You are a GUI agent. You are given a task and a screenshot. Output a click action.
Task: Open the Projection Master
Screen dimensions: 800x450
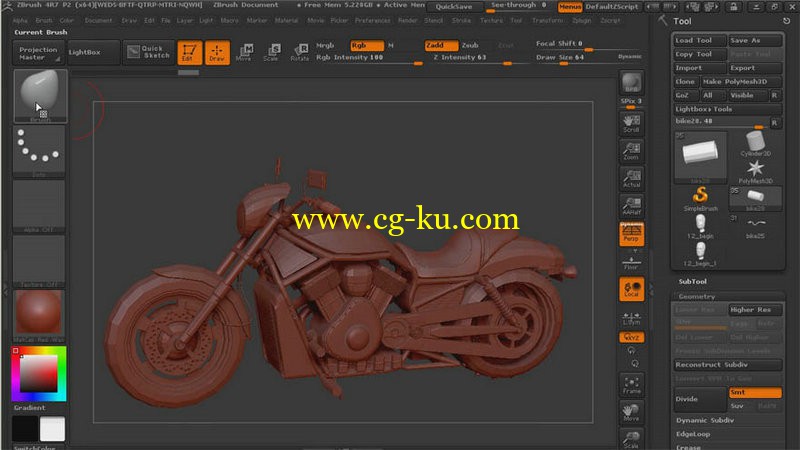38,53
